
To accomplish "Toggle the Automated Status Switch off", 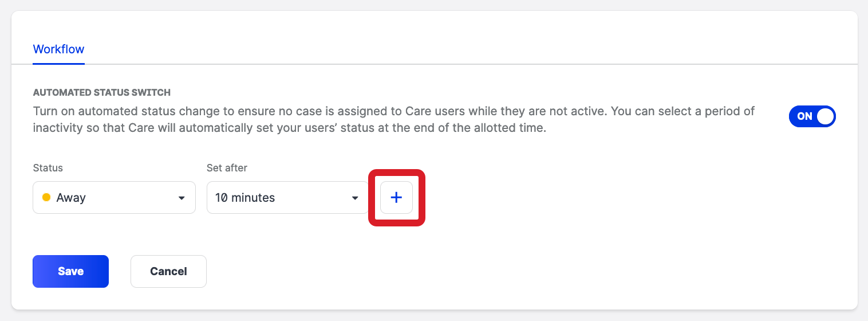I will coord(812,116).
